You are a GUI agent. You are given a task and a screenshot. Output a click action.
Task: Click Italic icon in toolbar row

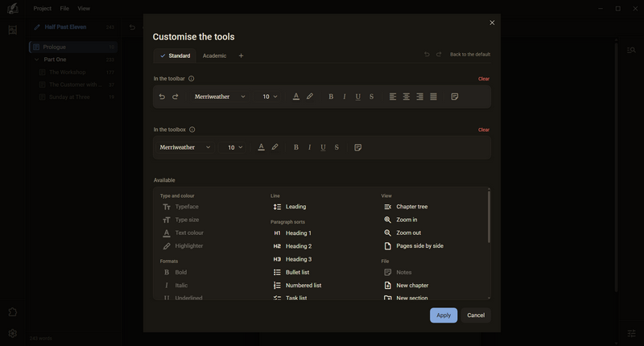coord(345,97)
